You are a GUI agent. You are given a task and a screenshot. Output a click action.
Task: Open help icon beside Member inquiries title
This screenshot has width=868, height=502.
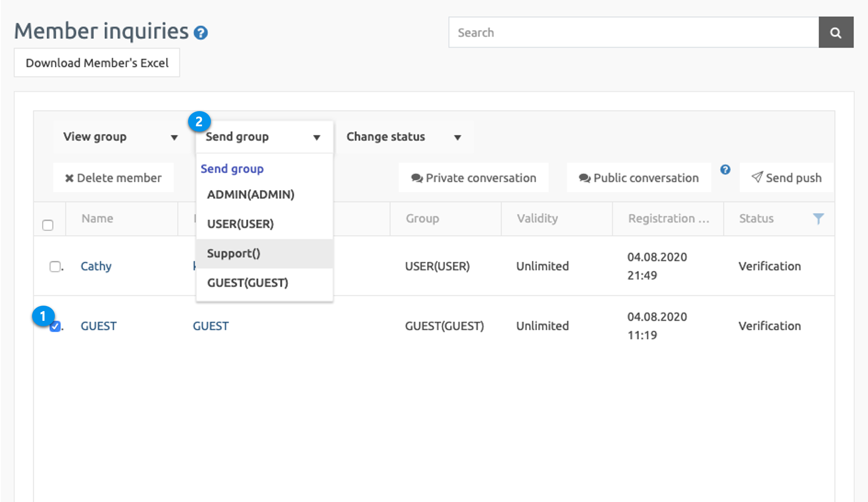(x=201, y=33)
